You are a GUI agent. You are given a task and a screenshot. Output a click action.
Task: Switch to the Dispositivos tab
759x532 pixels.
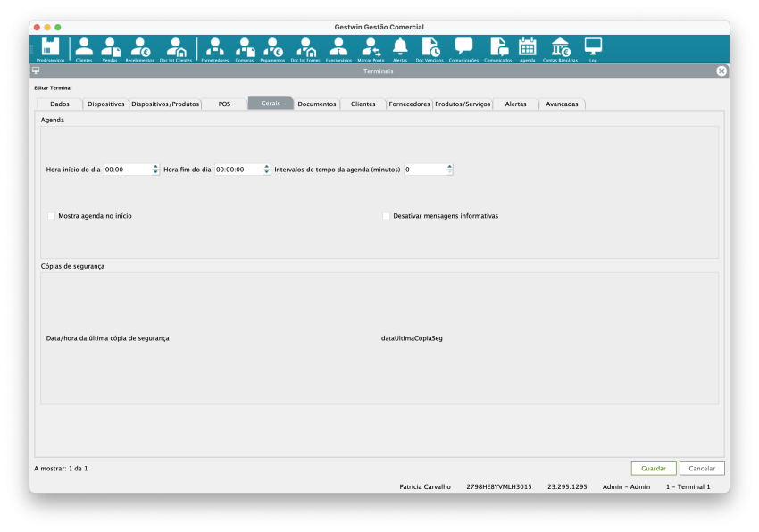[106, 104]
